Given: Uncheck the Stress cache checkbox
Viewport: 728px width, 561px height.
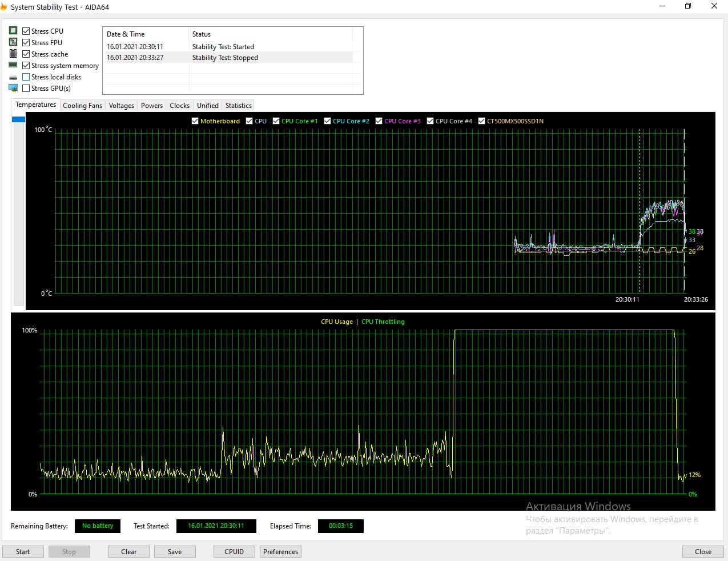Looking at the screenshot, I should [x=26, y=54].
